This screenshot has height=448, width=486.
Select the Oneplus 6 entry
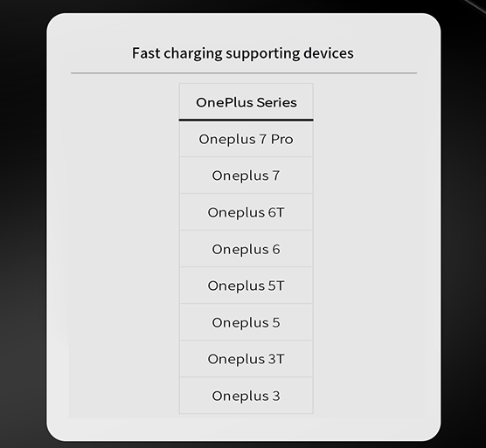pos(246,249)
